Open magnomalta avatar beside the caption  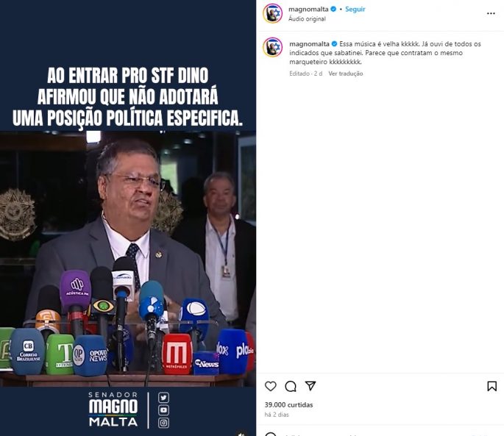272,47
